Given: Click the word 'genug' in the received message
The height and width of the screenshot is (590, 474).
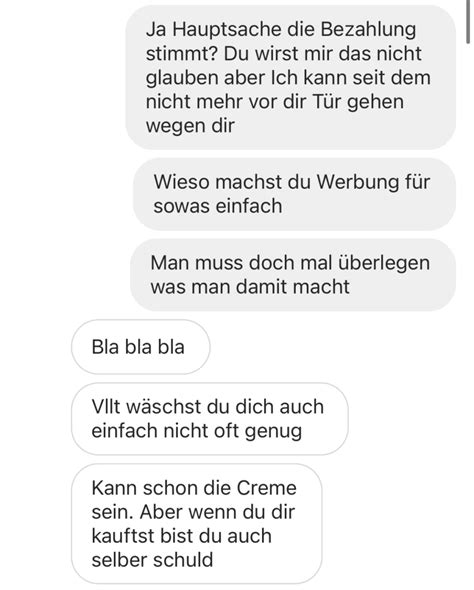Looking at the screenshot, I should (x=273, y=432).
